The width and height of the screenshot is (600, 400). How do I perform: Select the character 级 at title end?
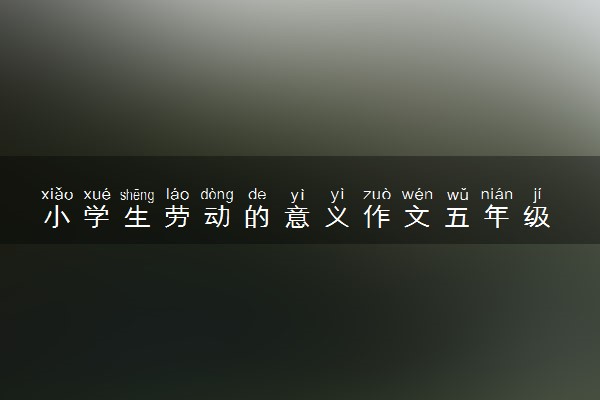click(x=537, y=217)
